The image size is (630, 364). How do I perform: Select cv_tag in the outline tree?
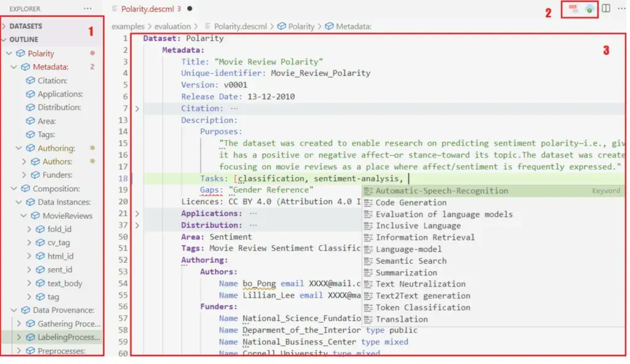[x=58, y=243]
